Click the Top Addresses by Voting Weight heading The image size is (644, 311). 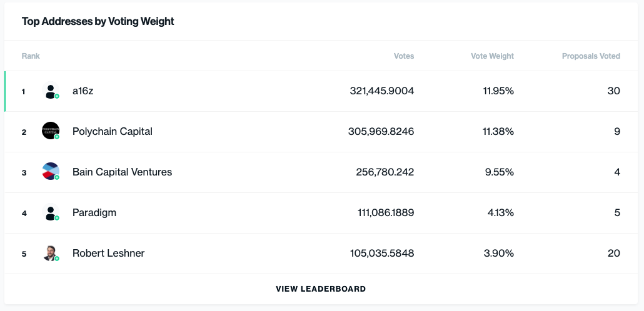(x=98, y=21)
